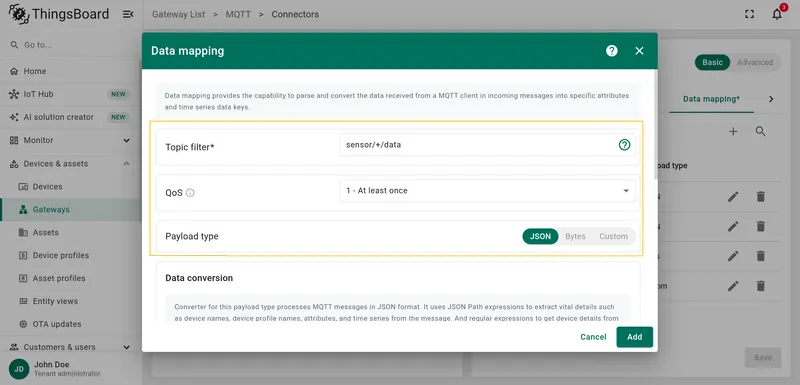Delete the second mapping row
800x385 pixels.
[761, 226]
